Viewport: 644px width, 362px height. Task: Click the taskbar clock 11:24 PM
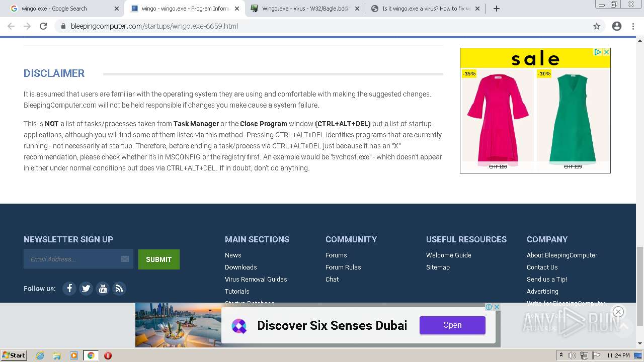pyautogui.click(x=618, y=355)
